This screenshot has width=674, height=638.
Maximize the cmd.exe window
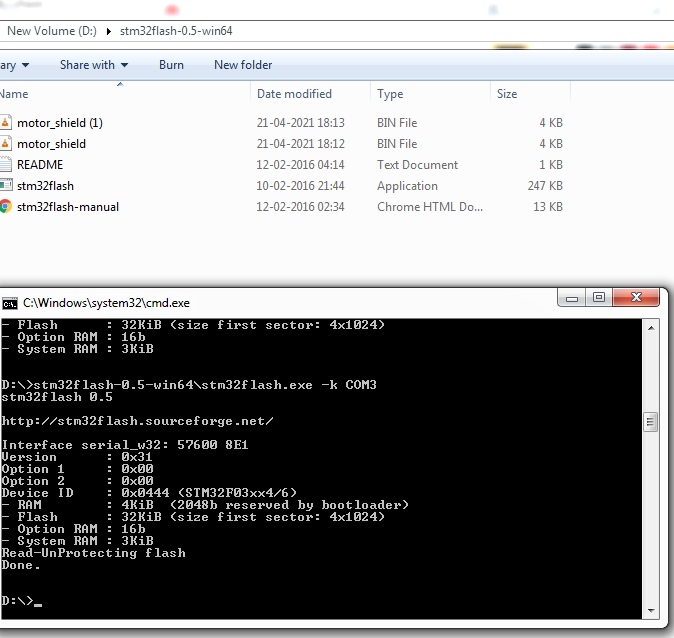pyautogui.click(x=599, y=298)
